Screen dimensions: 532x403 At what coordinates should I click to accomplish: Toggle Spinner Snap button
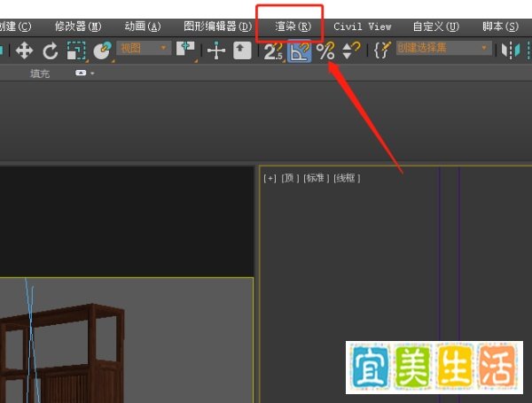click(351, 50)
